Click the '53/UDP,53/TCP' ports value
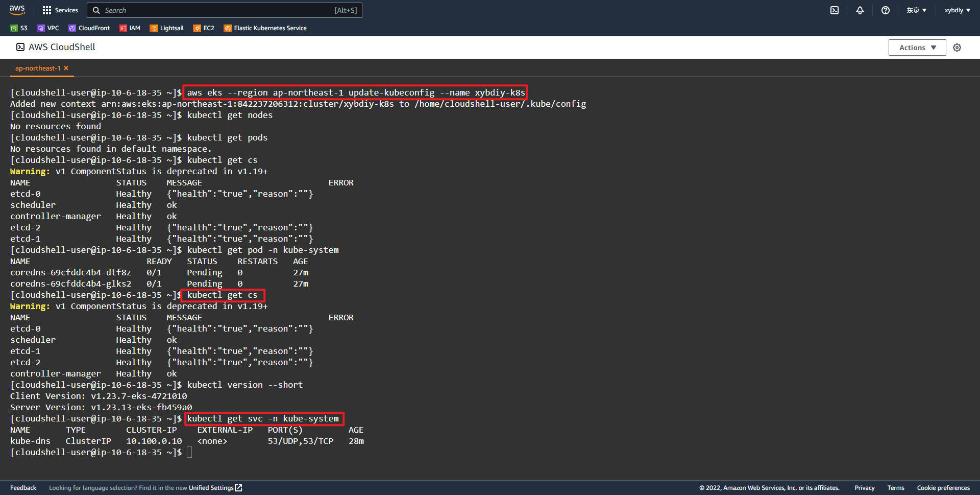This screenshot has height=495, width=980. (301, 441)
